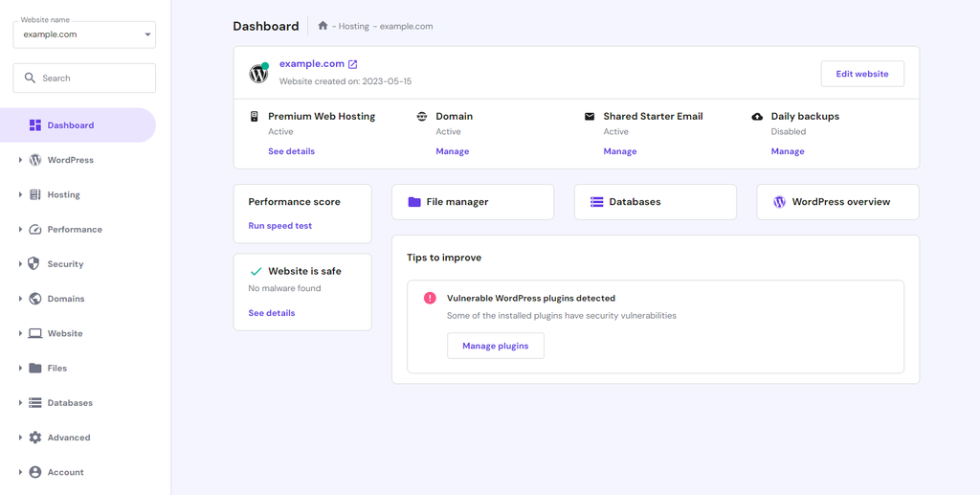The width and height of the screenshot is (980, 495).
Task: Click the File manager folder icon
Action: pyautogui.click(x=414, y=202)
